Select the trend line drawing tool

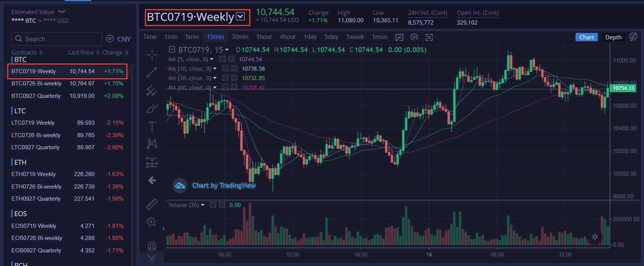[152, 73]
